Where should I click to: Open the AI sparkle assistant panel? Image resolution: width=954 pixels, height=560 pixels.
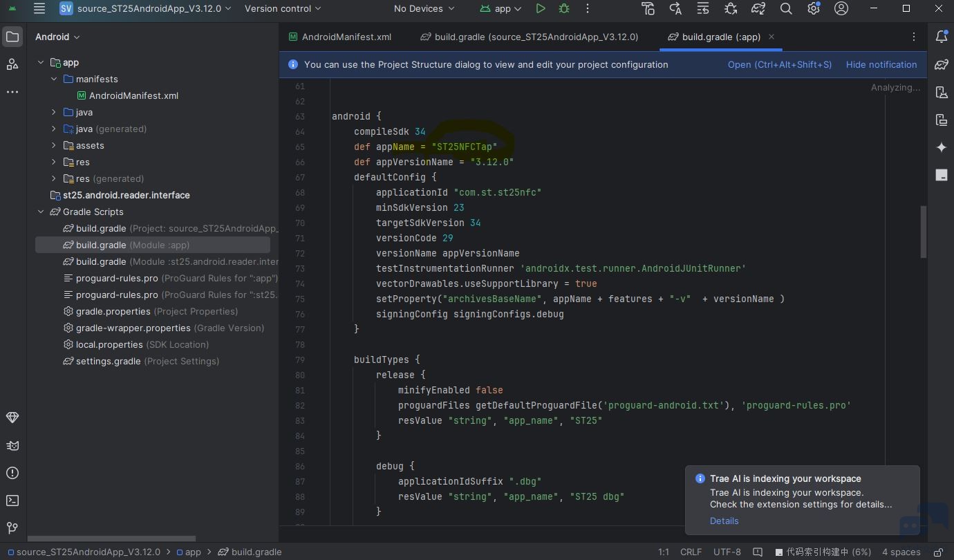click(x=942, y=147)
